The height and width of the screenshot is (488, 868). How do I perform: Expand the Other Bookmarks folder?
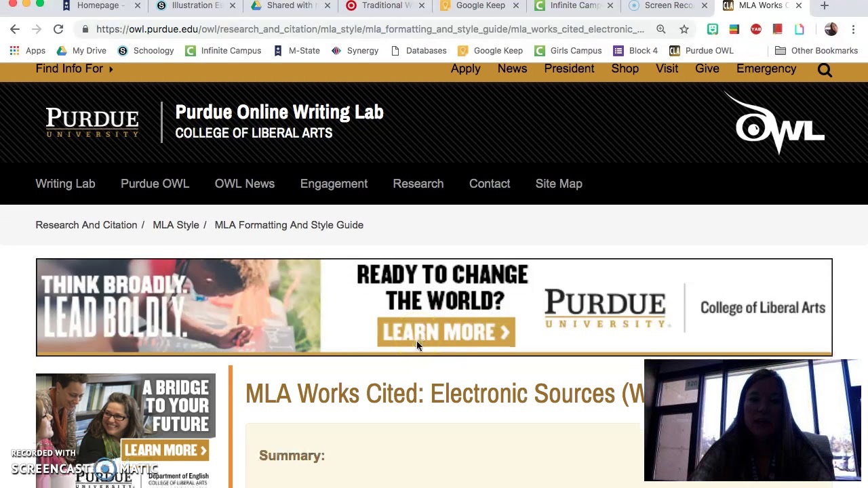[816, 51]
